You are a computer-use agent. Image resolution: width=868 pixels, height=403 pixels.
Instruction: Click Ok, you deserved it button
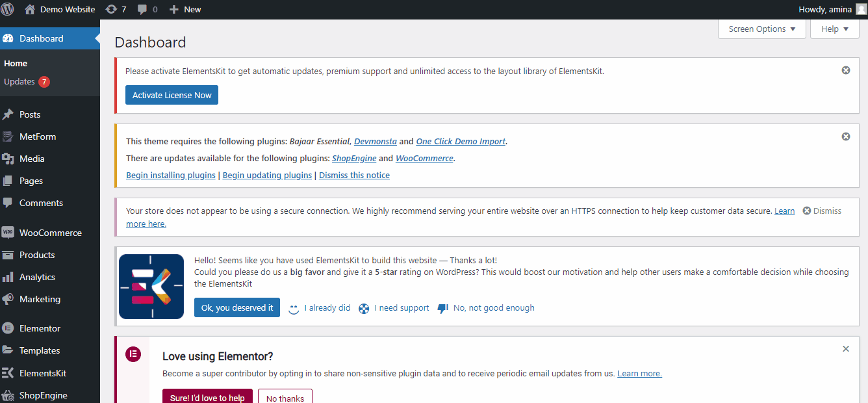[237, 307]
